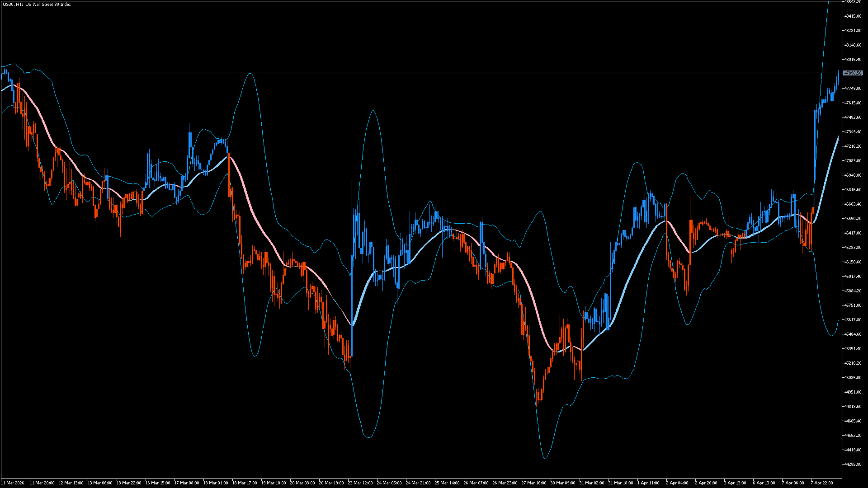Click the 23 Mar 12:00 time label
Screen dimensions: 868x488
point(360,483)
